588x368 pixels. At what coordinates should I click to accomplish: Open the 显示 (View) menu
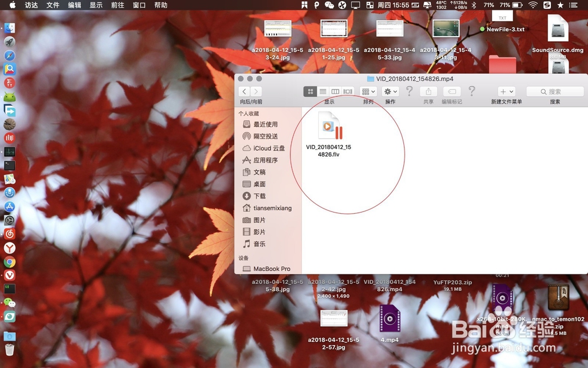pos(96,5)
